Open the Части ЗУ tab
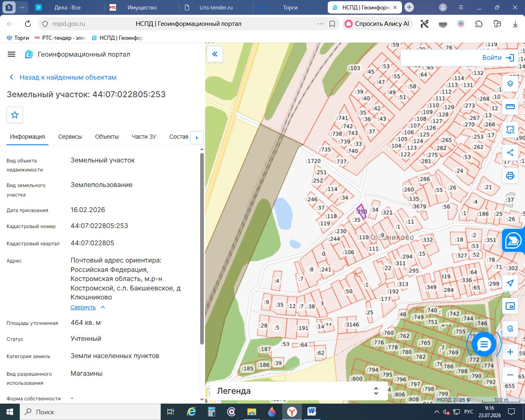This screenshot has height=420, width=525. point(144,137)
